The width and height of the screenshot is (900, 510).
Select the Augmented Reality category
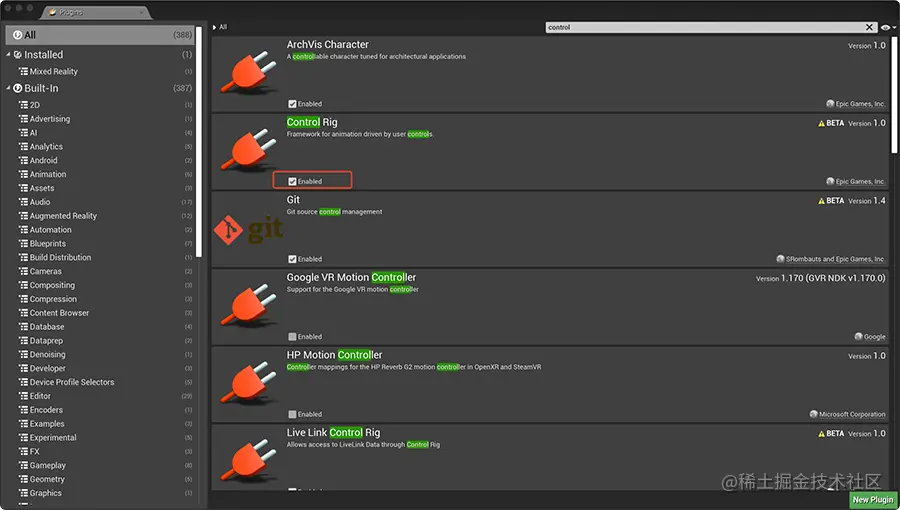pyautogui.click(x=63, y=216)
